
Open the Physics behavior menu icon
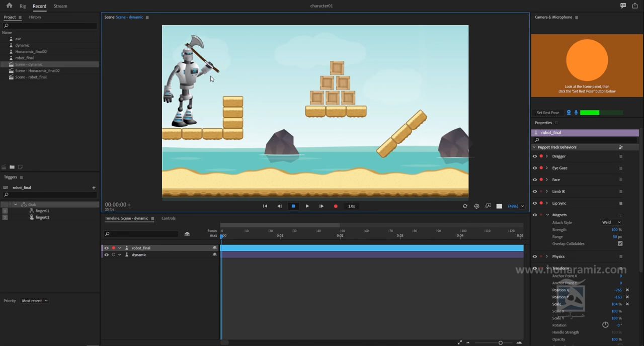coord(621,256)
